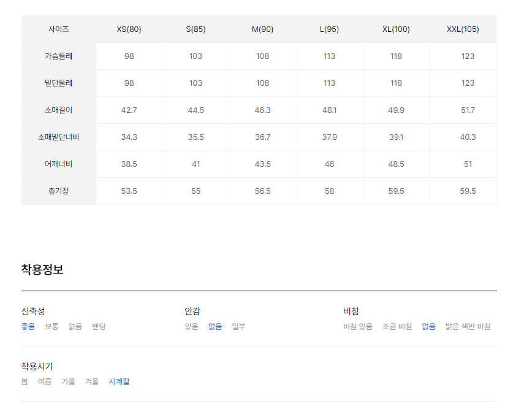Click 없음 option under 안감

[215, 326]
